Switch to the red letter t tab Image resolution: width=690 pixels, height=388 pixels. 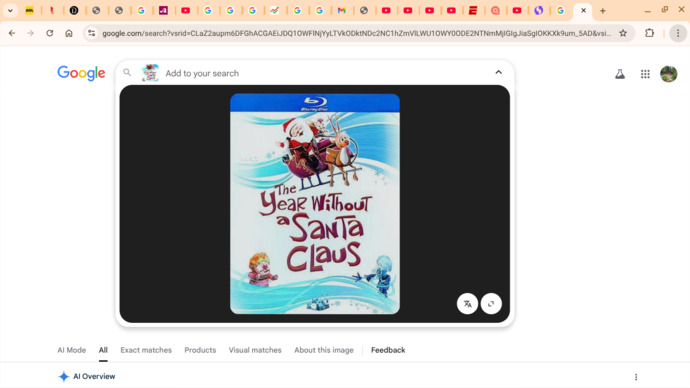click(52, 11)
